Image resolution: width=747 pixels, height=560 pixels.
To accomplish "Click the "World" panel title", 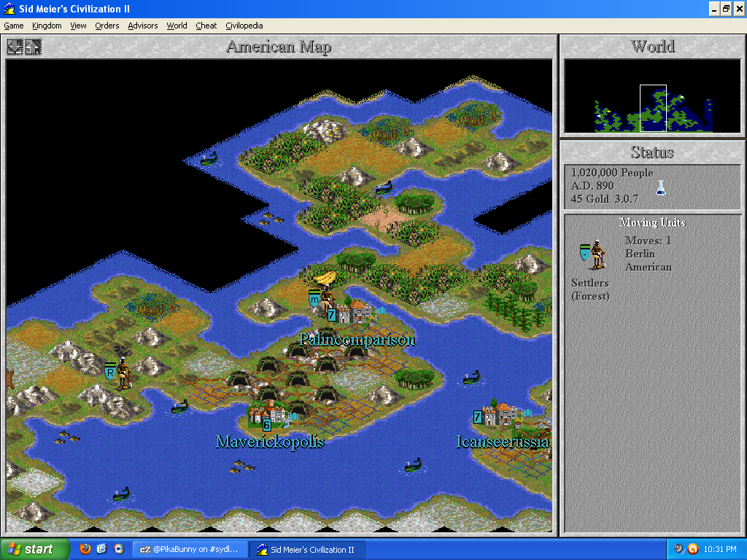I will (653, 46).
